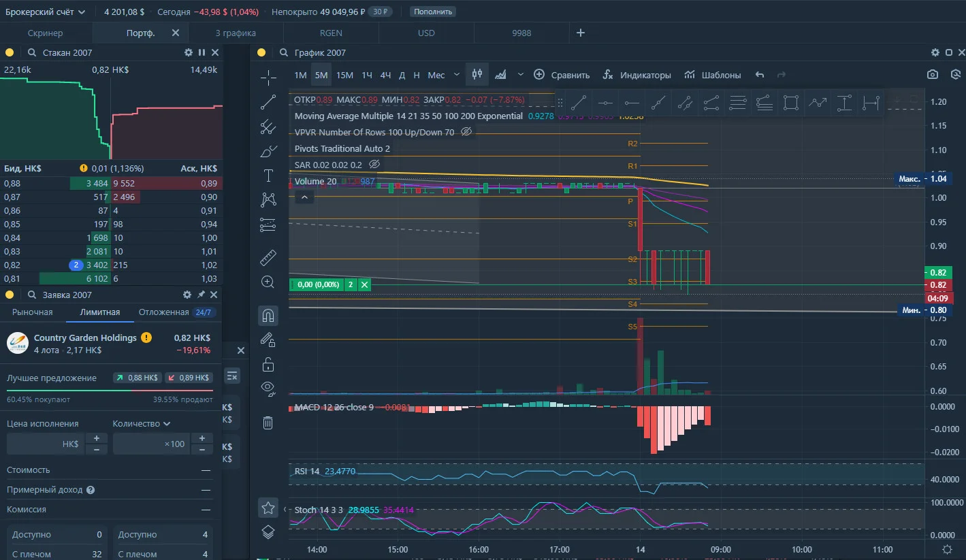
Task: Add a new workspace tab with plus
Action: [x=581, y=33]
